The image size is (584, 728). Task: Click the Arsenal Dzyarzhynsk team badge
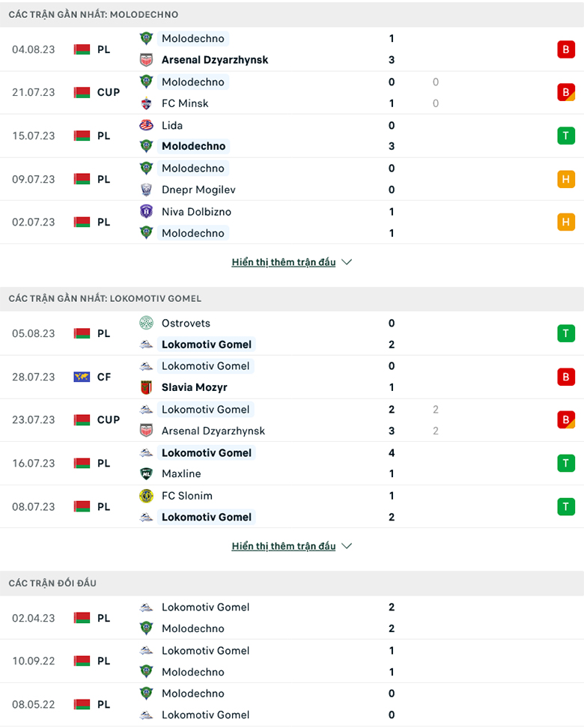[145, 60]
